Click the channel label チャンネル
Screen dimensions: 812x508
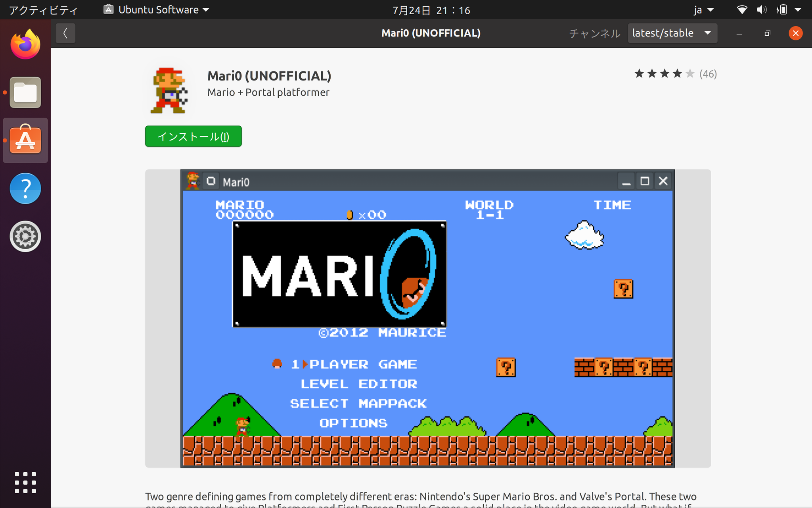pos(595,33)
